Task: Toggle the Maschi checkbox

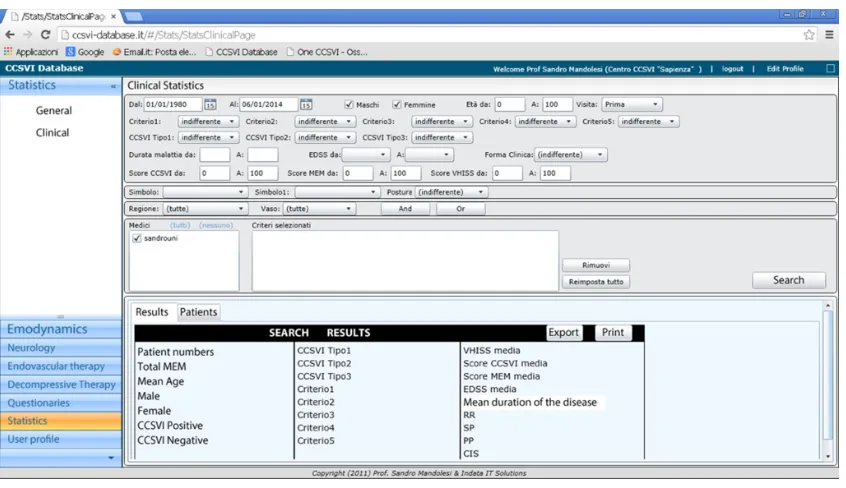Action: point(349,104)
